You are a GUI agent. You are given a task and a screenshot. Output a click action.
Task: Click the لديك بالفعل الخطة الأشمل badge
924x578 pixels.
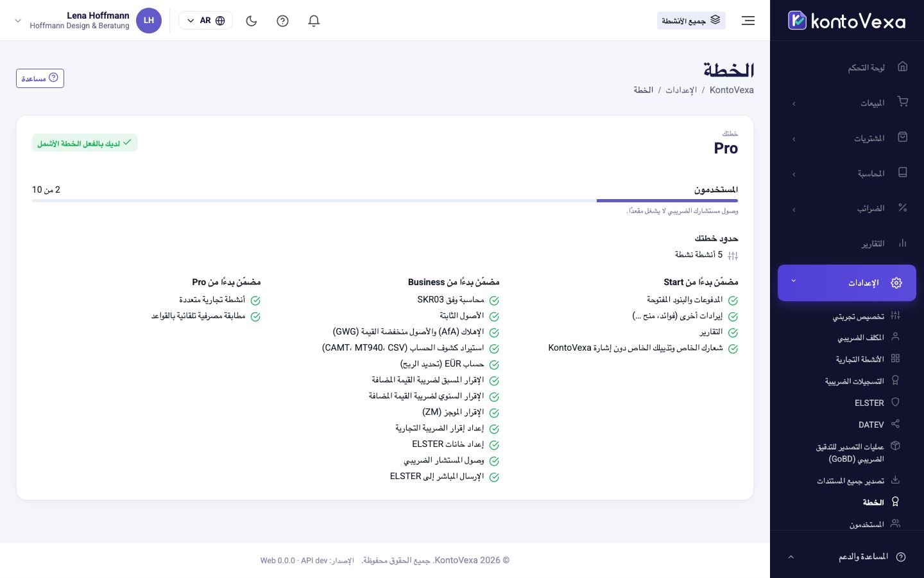click(85, 143)
